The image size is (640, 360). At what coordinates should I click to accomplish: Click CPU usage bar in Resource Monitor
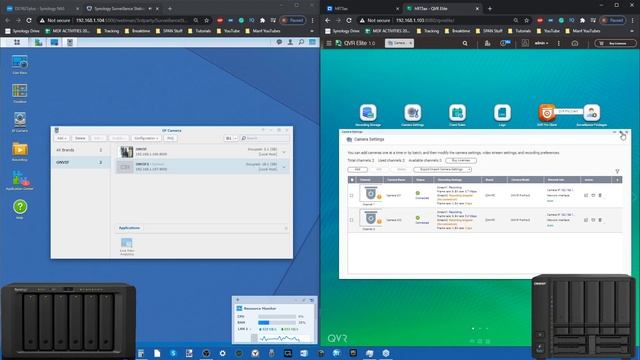[x=277, y=316]
